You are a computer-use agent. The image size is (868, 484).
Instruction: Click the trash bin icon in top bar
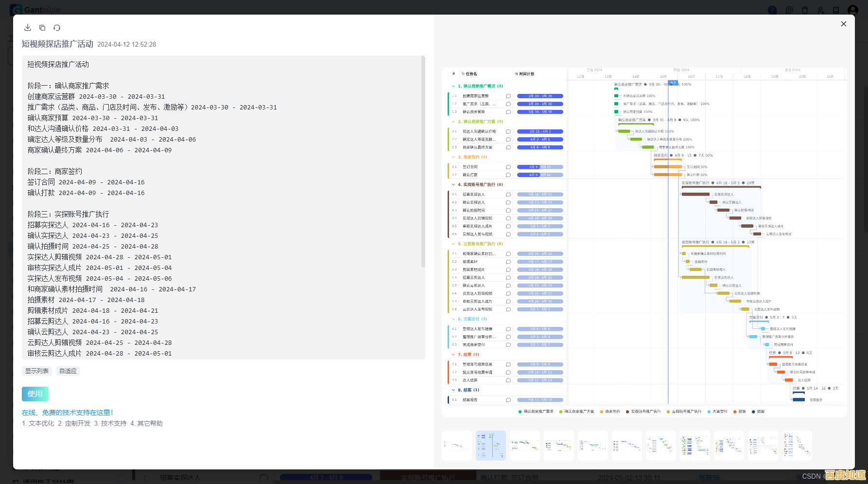(805, 10)
